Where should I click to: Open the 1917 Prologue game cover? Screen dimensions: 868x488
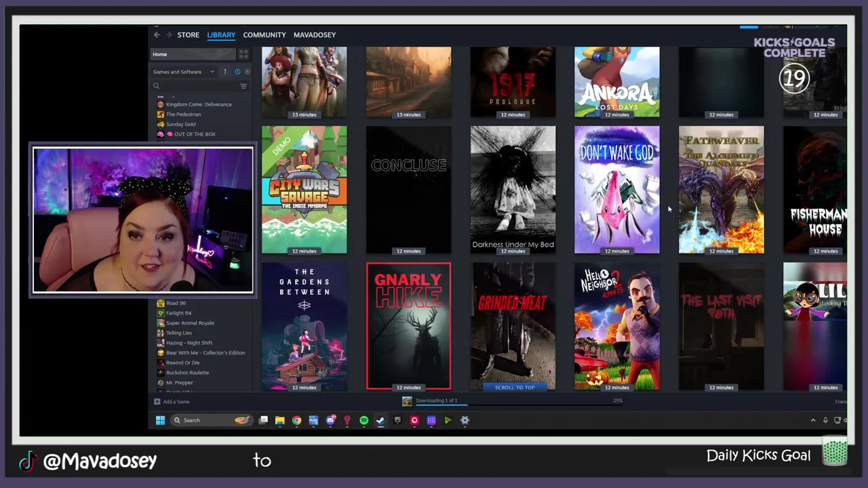513,82
